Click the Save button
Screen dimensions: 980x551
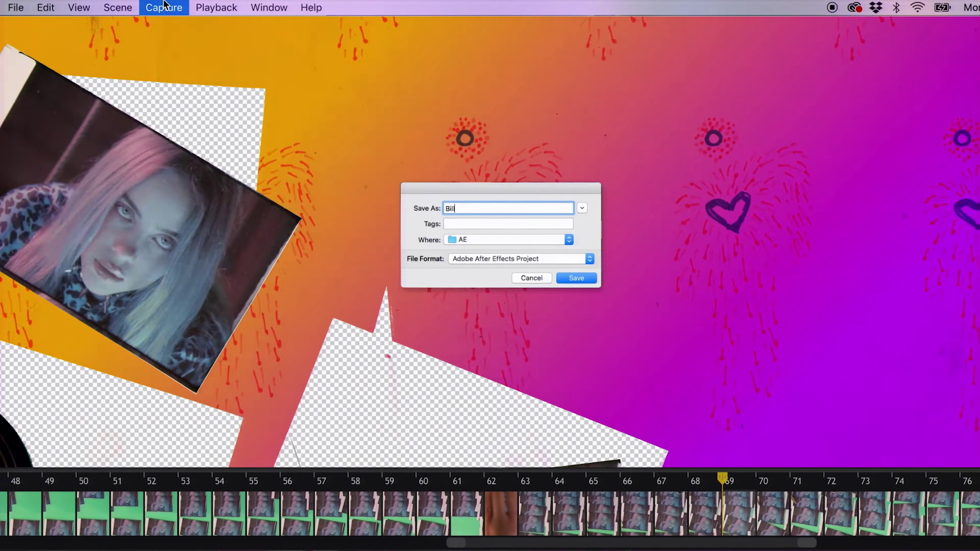click(576, 278)
